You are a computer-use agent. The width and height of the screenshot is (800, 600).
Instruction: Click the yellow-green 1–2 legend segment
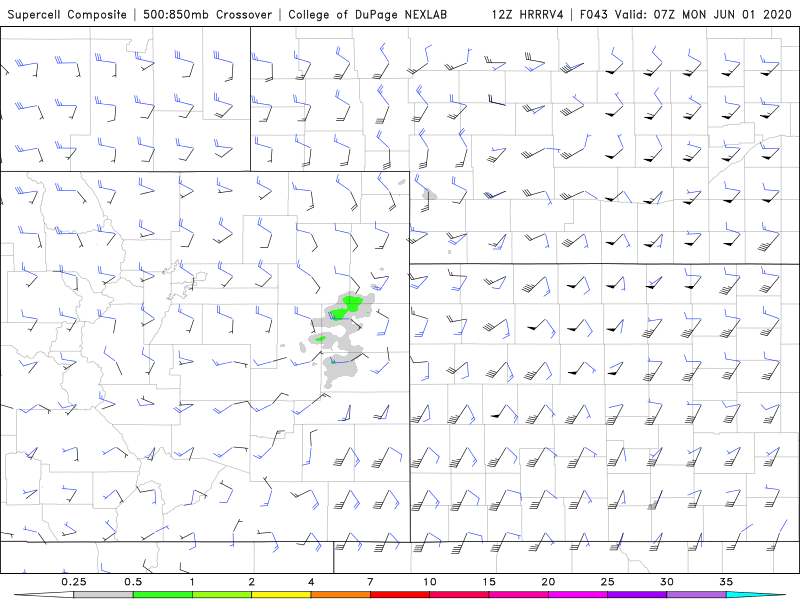point(222,595)
